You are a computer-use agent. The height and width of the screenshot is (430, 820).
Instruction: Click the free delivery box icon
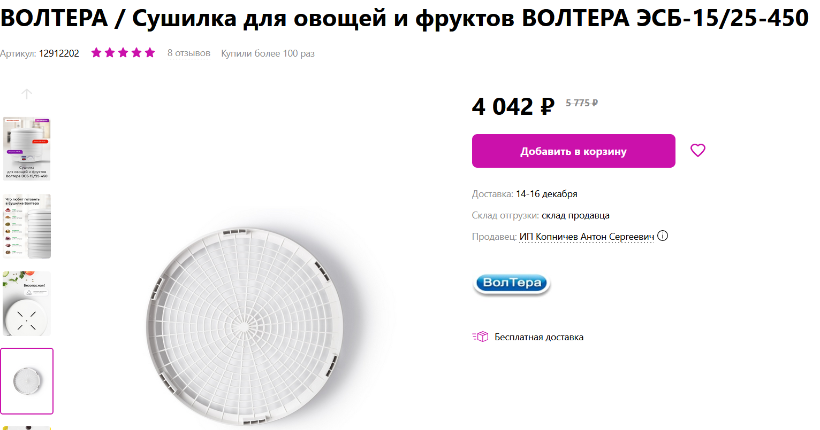pyautogui.click(x=480, y=336)
